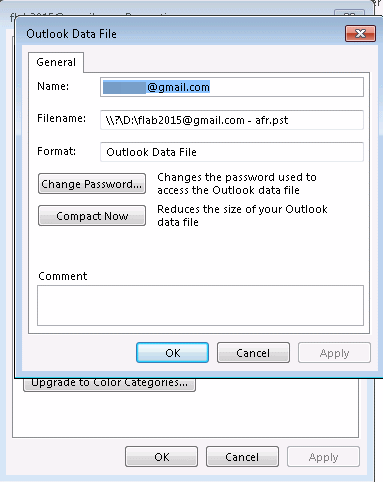Click the "Name:" label

point(53,86)
